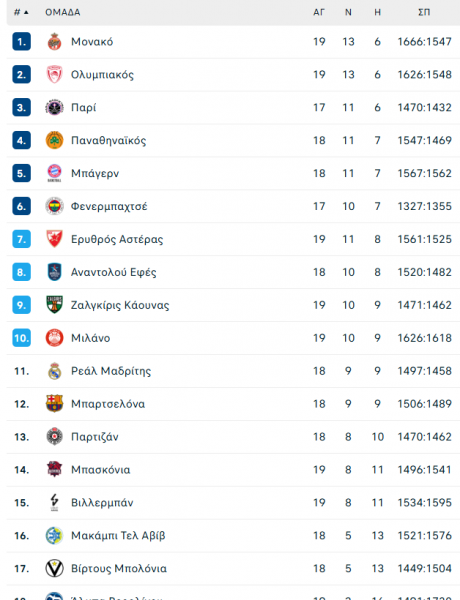Click the Bayern team logo
The height and width of the screenshot is (600, 460).
tap(54, 173)
